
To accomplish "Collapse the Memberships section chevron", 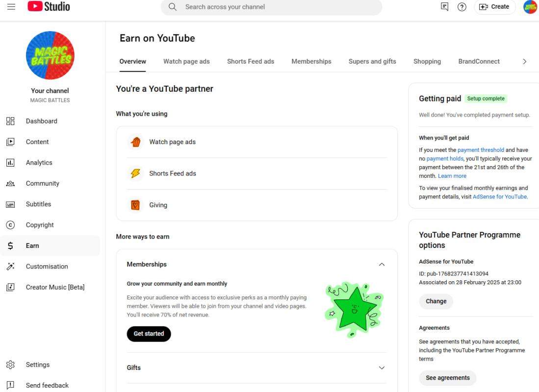I will tap(382, 264).
